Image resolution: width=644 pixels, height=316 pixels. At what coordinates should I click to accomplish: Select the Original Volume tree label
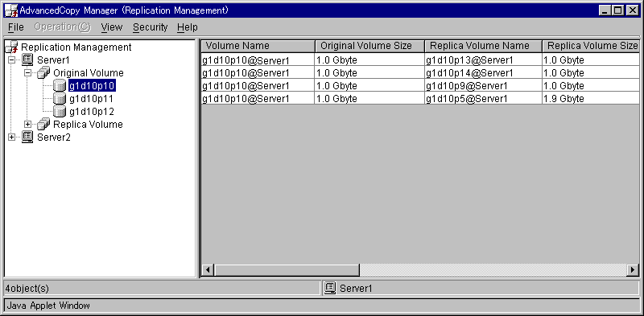coord(89,73)
